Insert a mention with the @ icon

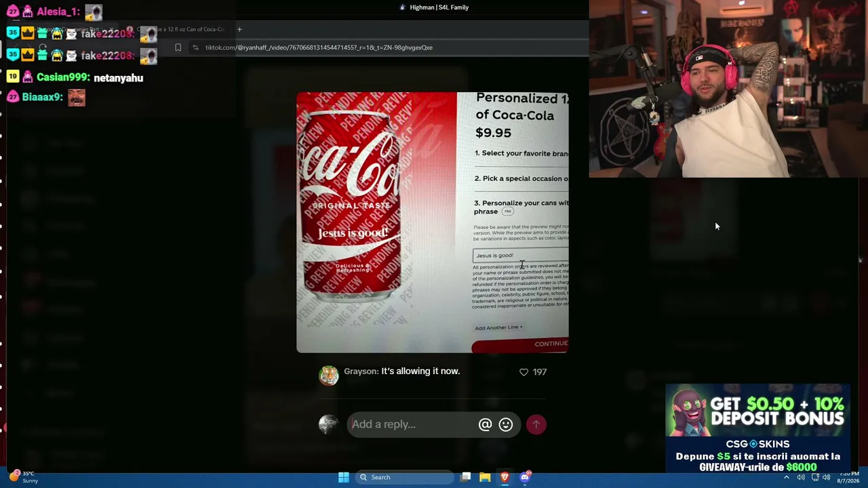click(x=485, y=424)
